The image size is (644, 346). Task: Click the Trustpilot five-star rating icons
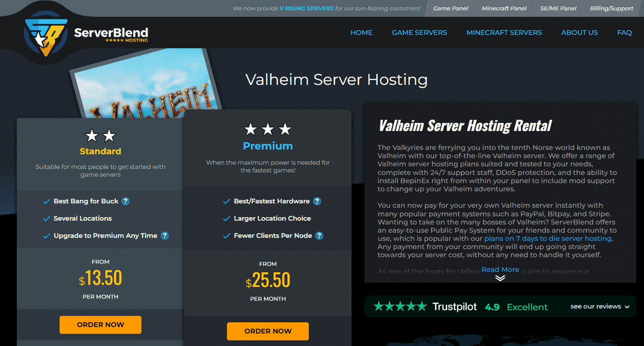[400, 306]
